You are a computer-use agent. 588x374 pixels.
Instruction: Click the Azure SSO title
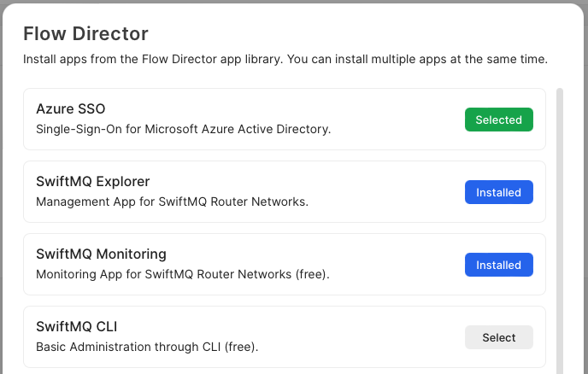[x=70, y=108]
